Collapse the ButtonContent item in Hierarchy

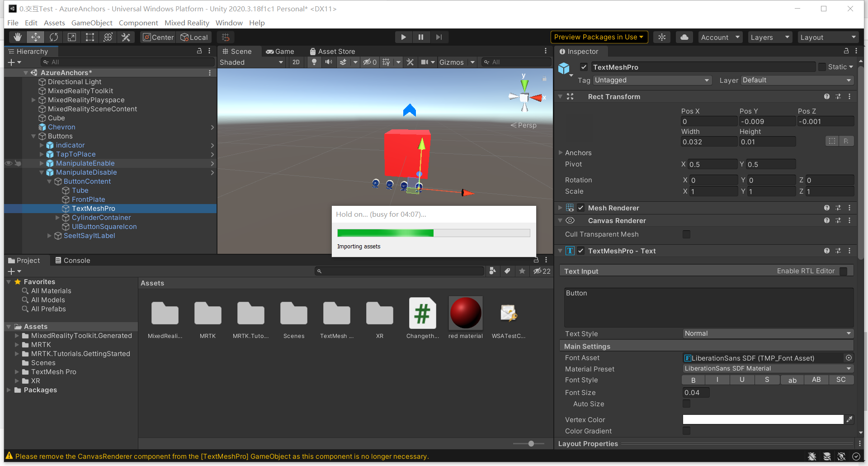(x=50, y=181)
